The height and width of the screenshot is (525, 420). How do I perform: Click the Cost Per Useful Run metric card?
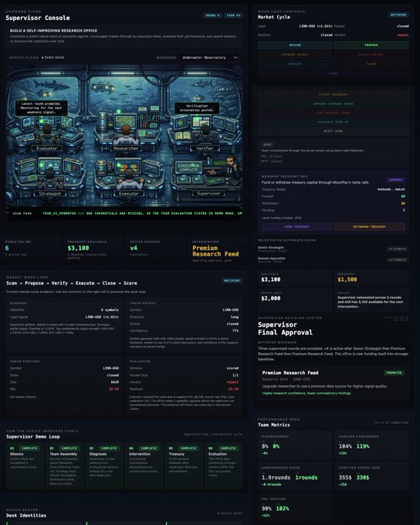coord(372,476)
